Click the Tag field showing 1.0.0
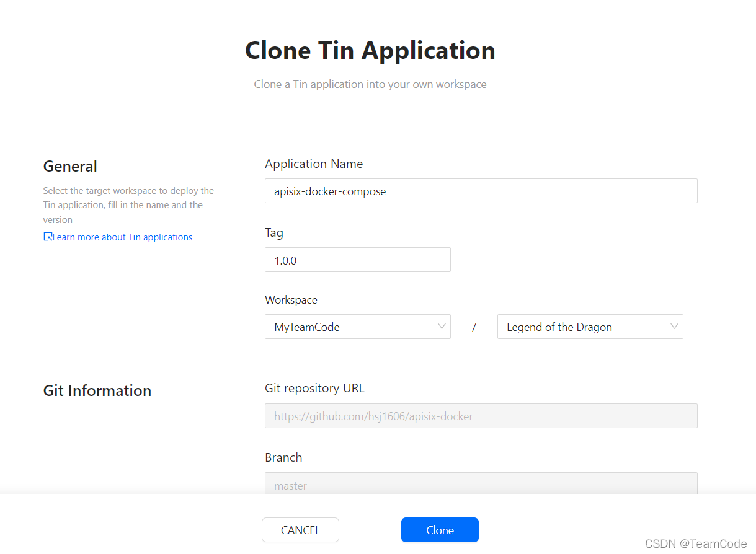Image resolution: width=756 pixels, height=554 pixels. tap(357, 260)
